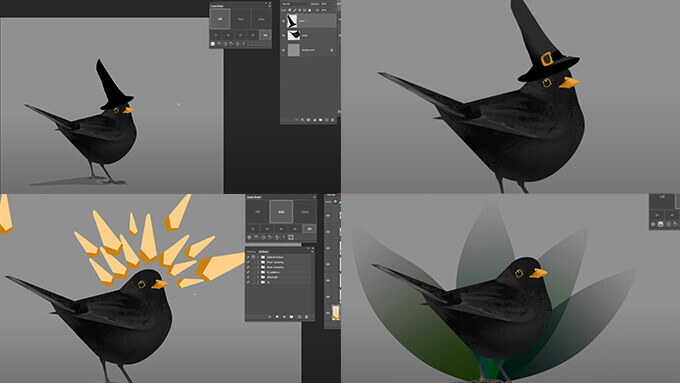Toggle visibility of the Background layer
680x383 pixels.
[x=283, y=50]
